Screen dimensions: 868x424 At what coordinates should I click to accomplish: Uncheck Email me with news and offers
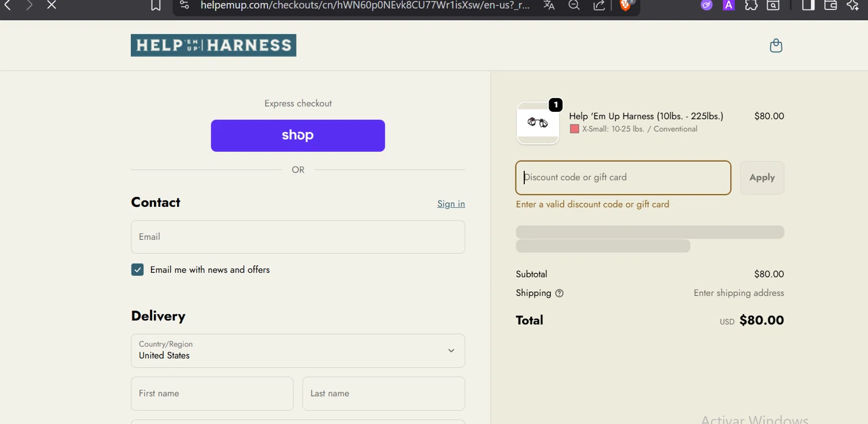tap(137, 270)
